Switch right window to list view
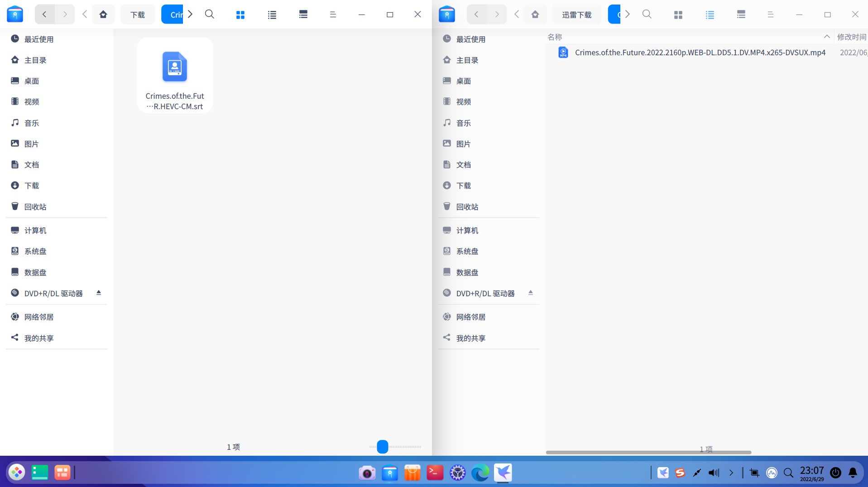The image size is (868, 487). tap(710, 15)
